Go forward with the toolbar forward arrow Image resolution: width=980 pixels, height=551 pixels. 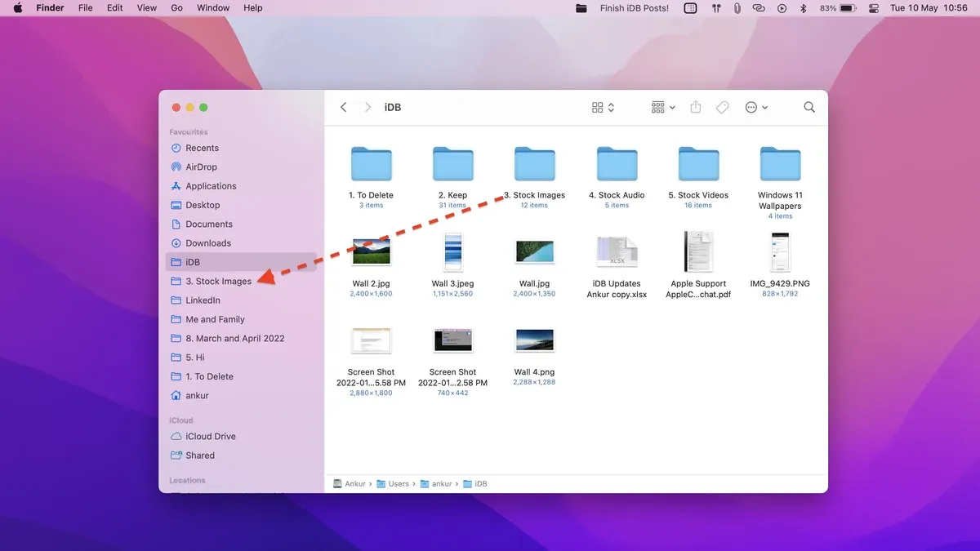click(367, 107)
